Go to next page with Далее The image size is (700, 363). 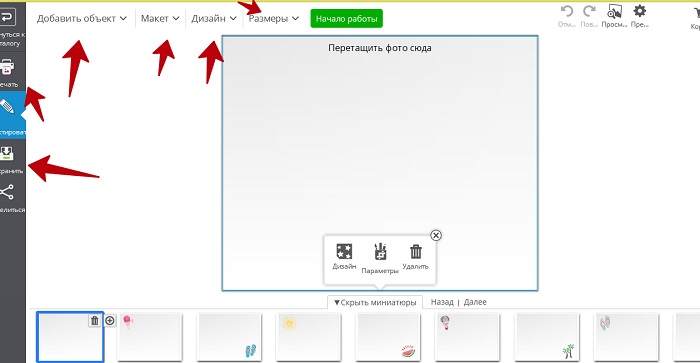(x=475, y=302)
